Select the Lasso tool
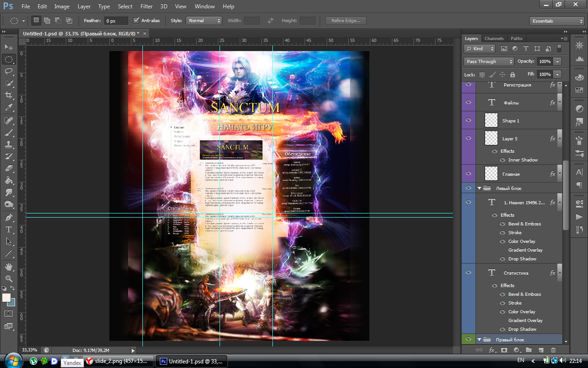The height and width of the screenshot is (368, 588). pos(9,71)
